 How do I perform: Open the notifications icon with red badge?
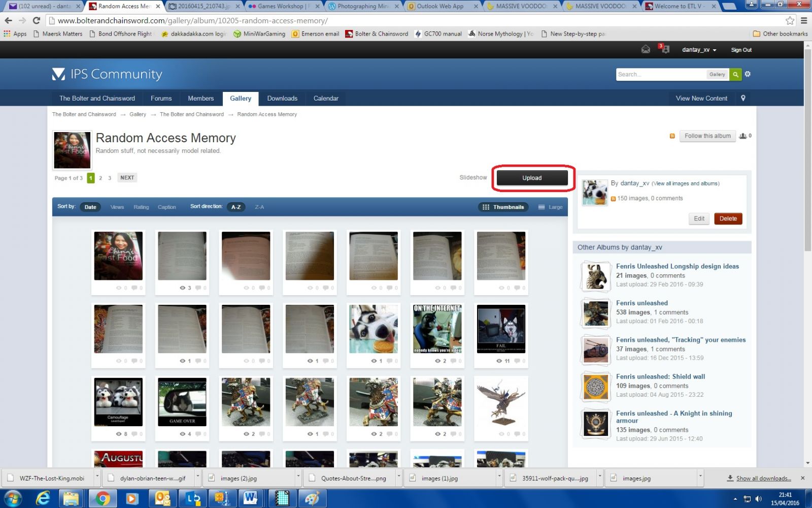point(664,49)
